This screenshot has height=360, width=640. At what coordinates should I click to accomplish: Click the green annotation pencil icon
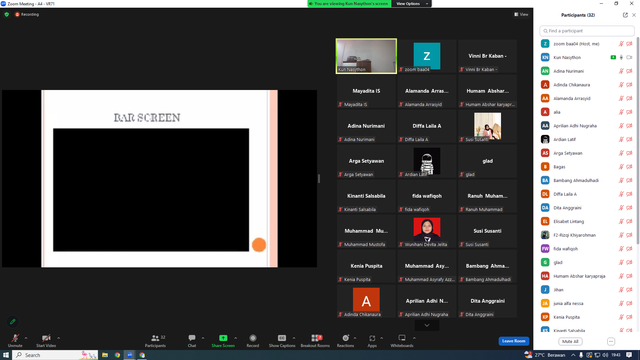(13, 322)
